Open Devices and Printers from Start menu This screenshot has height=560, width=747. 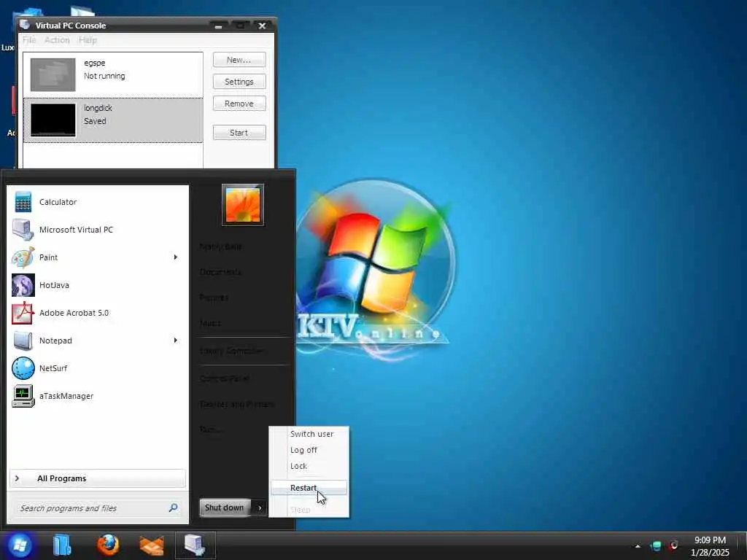pyautogui.click(x=237, y=404)
